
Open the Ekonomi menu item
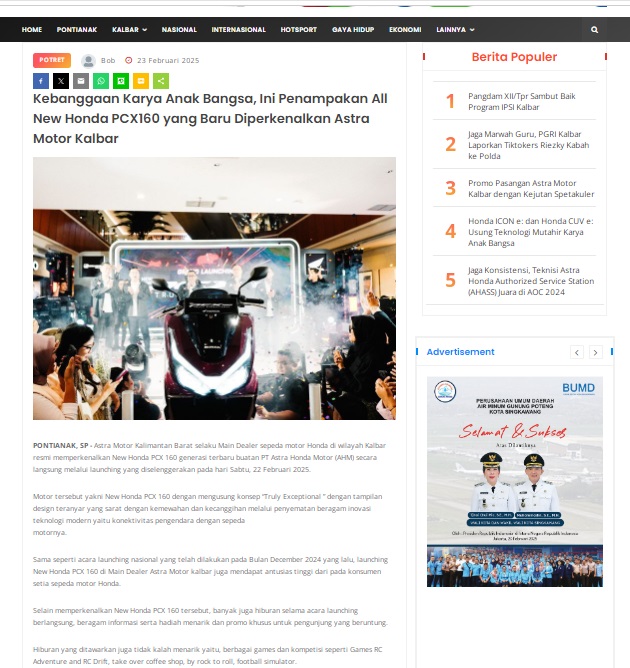coord(405,29)
